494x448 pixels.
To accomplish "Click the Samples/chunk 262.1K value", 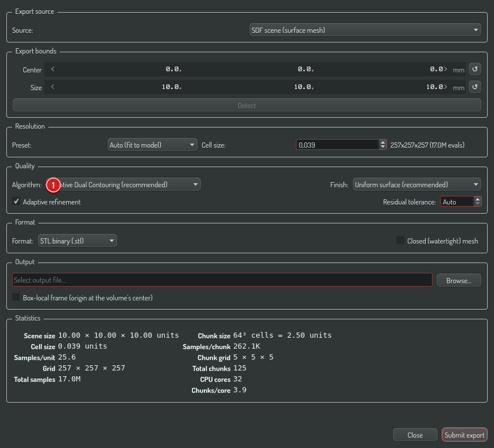I will point(246,346).
